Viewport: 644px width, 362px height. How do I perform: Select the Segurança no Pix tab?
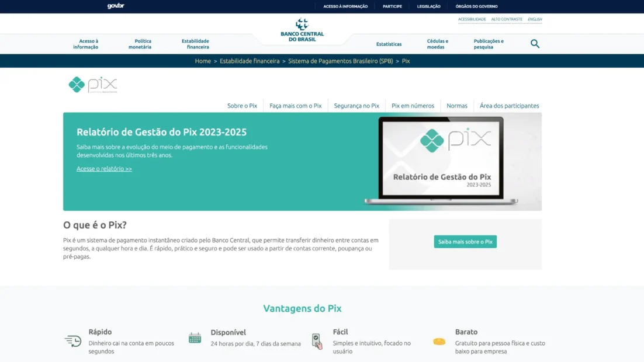click(356, 106)
